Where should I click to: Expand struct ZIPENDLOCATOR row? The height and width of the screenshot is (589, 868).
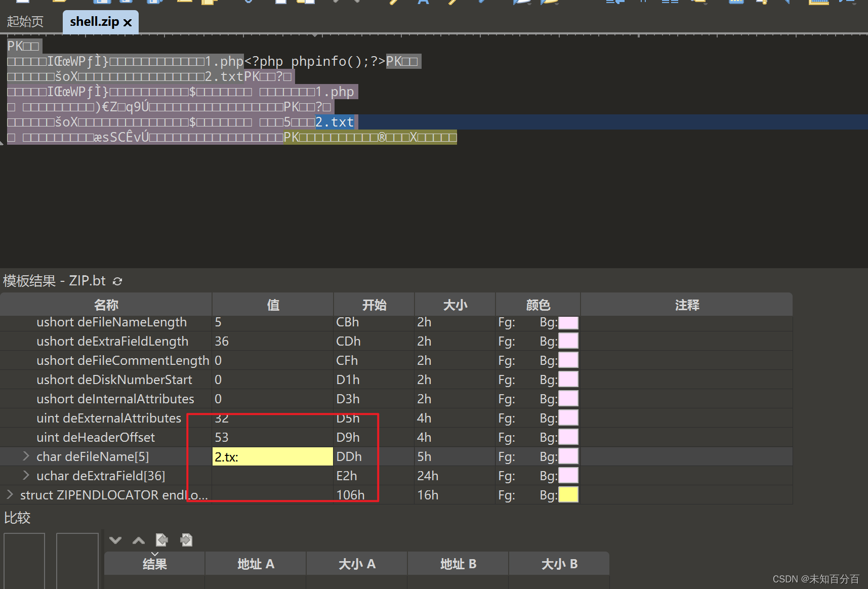[x=10, y=495]
